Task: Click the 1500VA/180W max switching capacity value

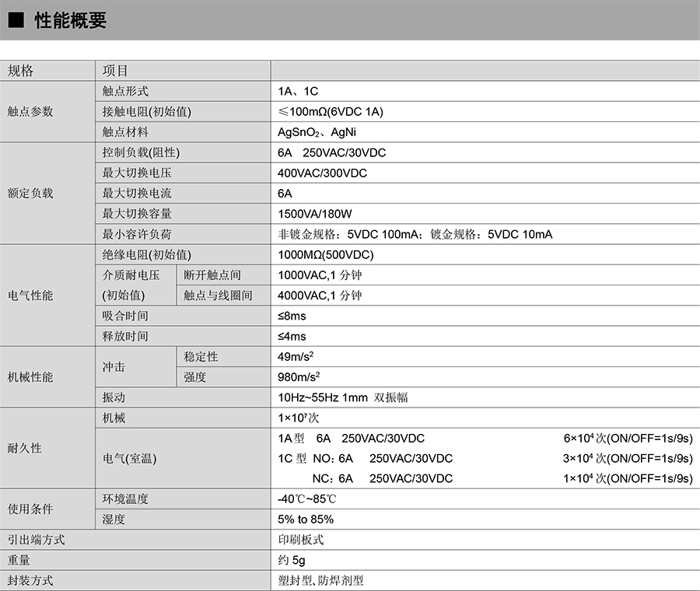Action: (x=315, y=214)
